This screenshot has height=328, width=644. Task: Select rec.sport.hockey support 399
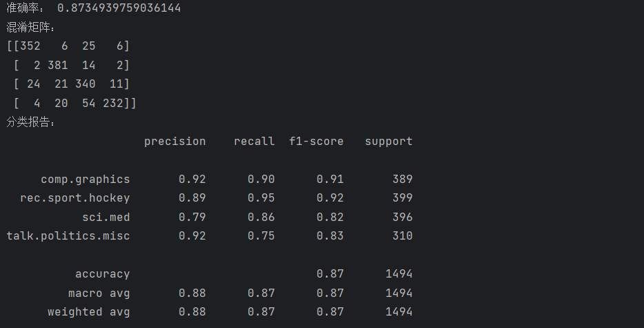pyautogui.click(x=403, y=198)
